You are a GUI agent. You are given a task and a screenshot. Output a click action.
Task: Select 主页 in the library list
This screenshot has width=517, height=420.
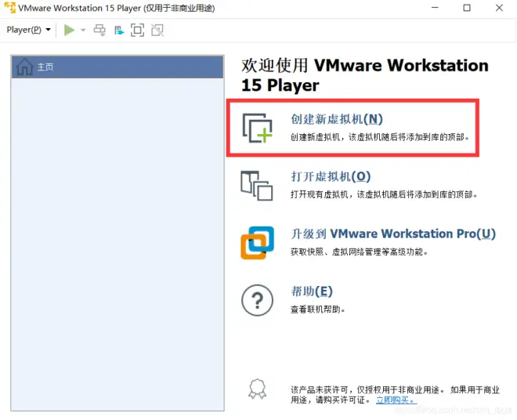pyautogui.click(x=117, y=67)
